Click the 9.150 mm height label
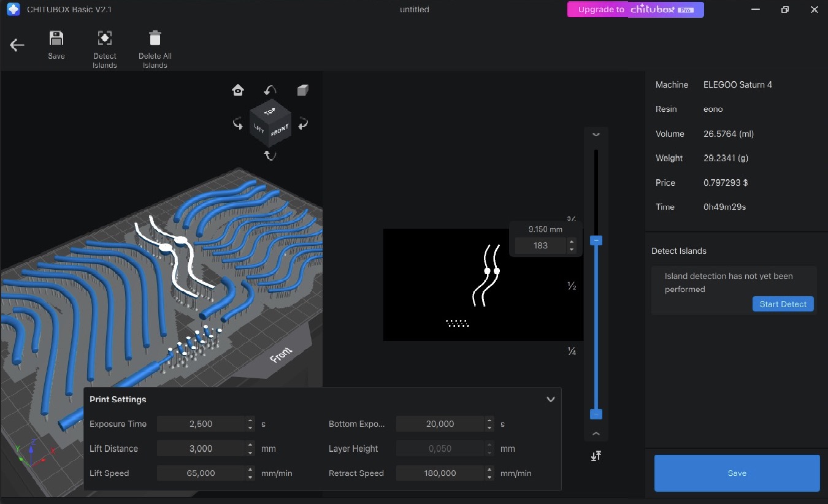Image resolution: width=828 pixels, height=504 pixels. point(545,229)
